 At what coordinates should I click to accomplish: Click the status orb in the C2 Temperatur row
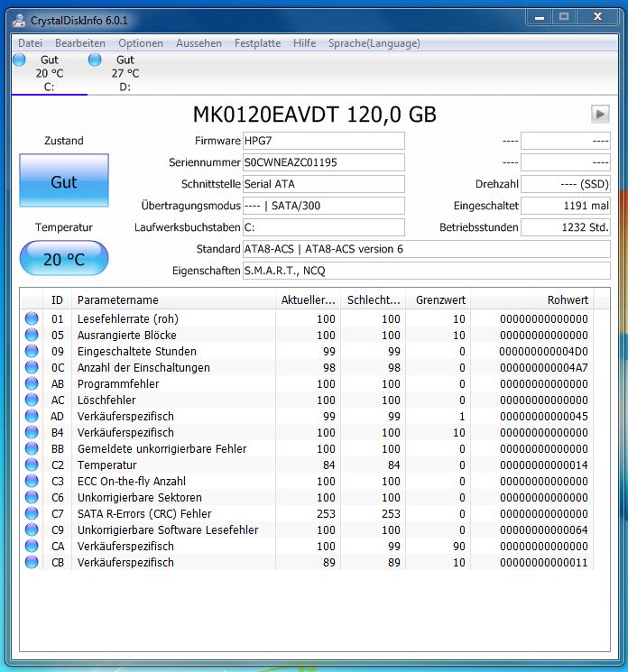tap(32, 465)
